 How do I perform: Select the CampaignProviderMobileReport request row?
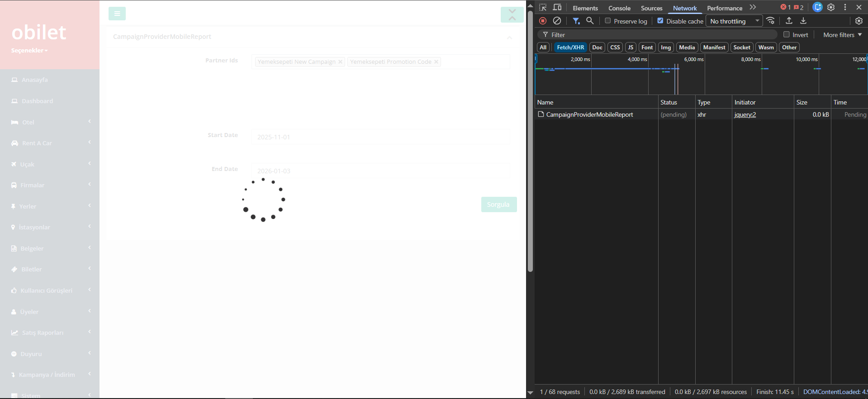coord(701,114)
